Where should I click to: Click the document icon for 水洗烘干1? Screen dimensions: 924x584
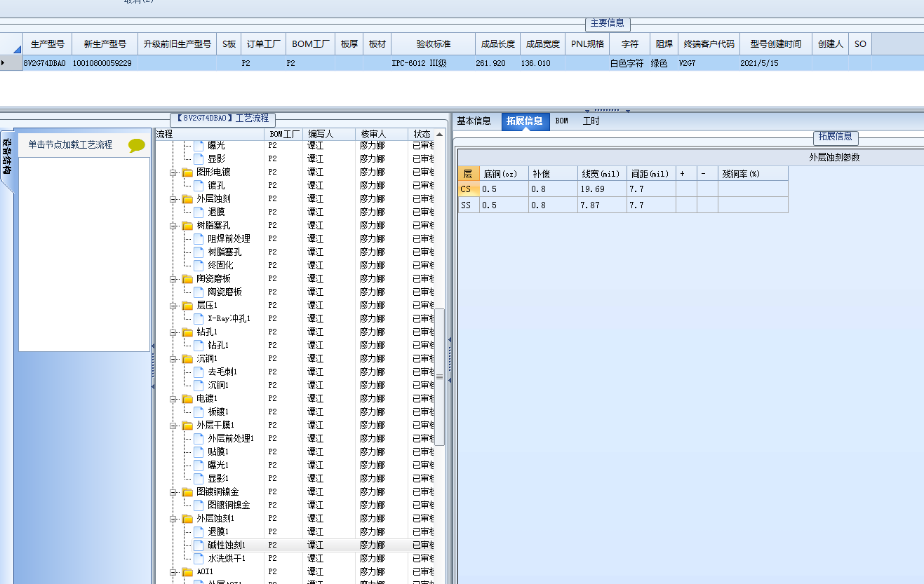(199, 558)
